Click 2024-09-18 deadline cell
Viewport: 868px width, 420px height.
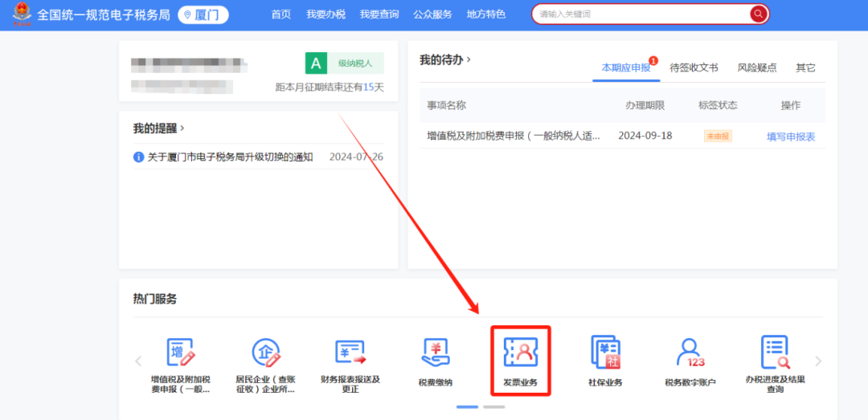pos(645,136)
